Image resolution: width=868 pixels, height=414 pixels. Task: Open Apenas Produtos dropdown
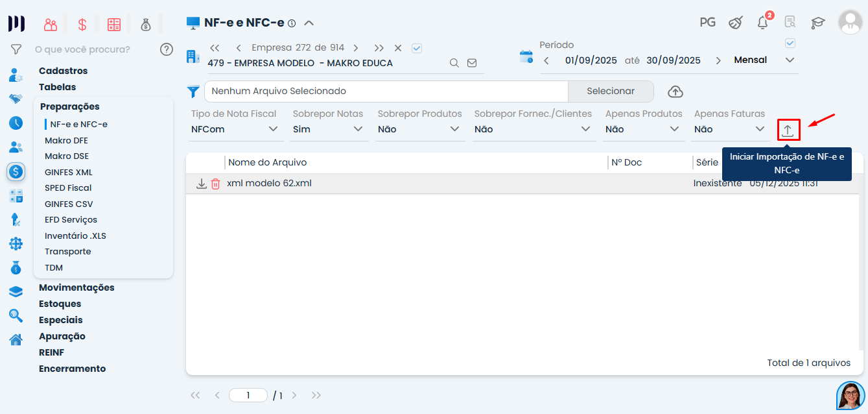click(x=643, y=129)
